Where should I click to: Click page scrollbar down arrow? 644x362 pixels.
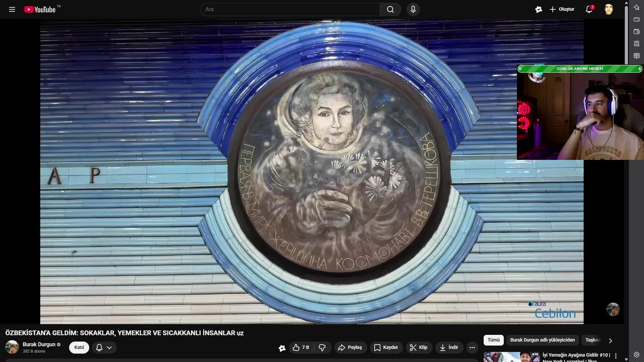pos(626,359)
